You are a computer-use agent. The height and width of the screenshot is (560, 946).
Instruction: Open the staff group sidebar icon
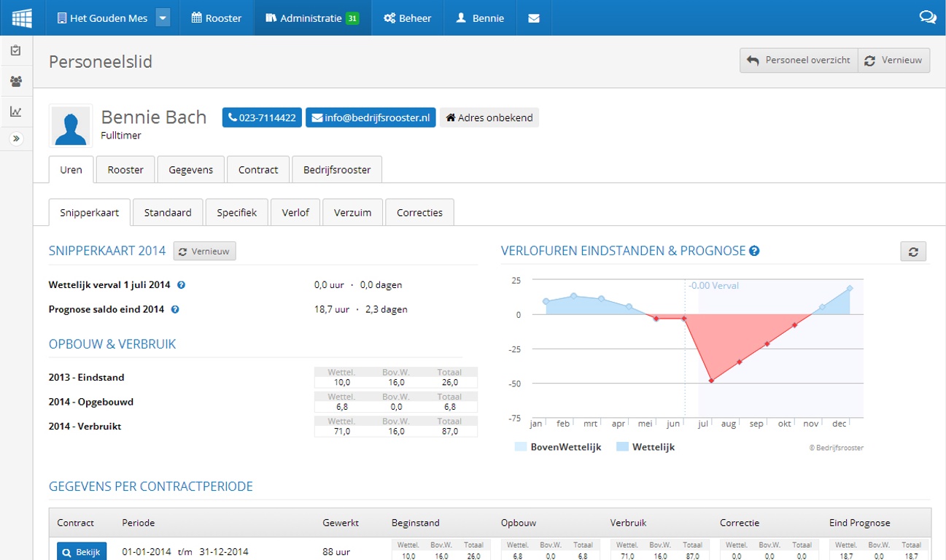[x=16, y=81]
